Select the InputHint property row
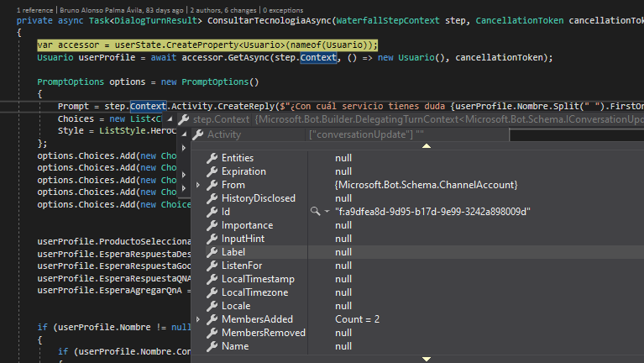This screenshot has width=644, height=363. (425, 239)
